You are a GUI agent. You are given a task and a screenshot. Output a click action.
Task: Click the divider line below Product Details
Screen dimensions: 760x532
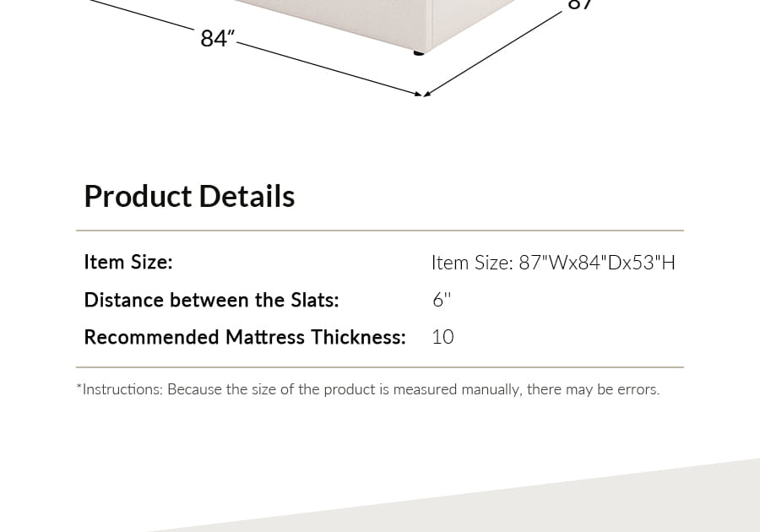click(380, 231)
